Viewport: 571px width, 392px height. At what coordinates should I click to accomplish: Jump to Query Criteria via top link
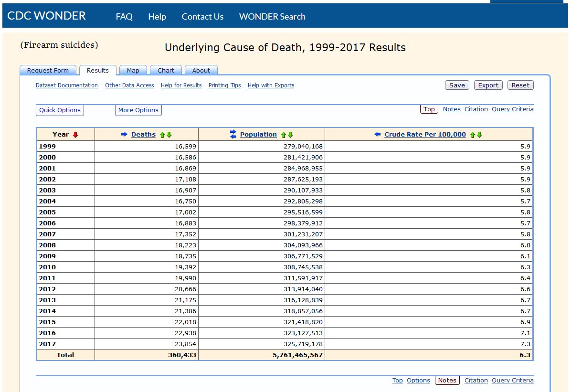[x=512, y=109]
